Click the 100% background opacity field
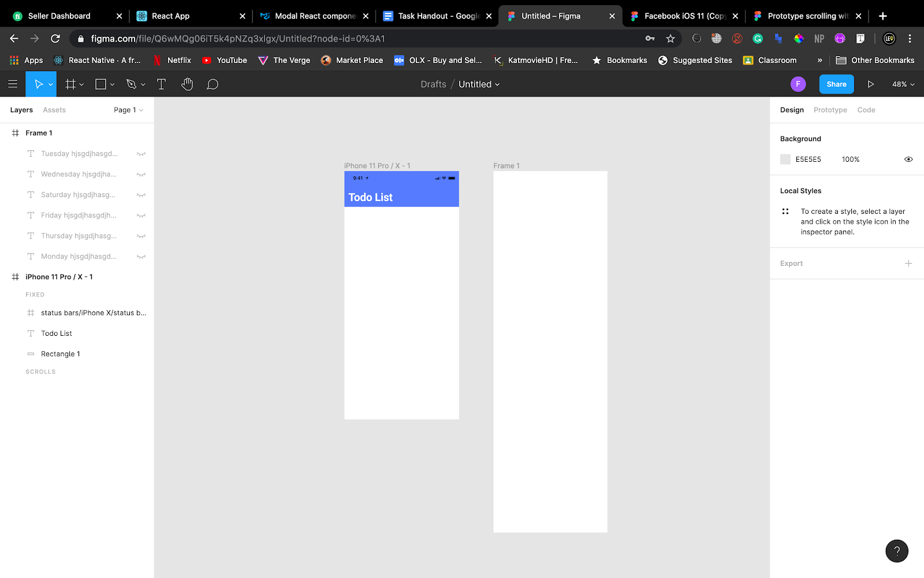 click(x=850, y=160)
